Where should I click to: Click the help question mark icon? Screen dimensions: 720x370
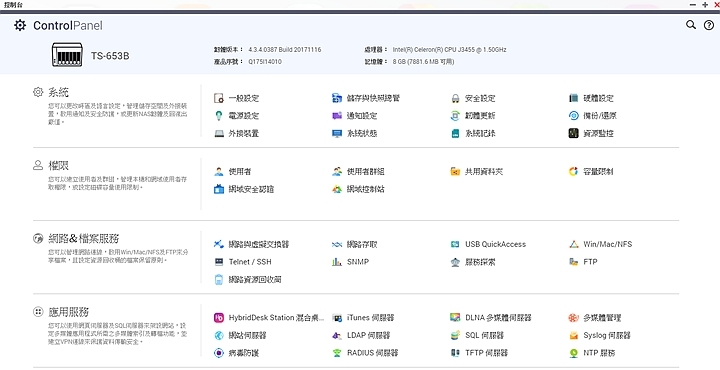(709, 25)
